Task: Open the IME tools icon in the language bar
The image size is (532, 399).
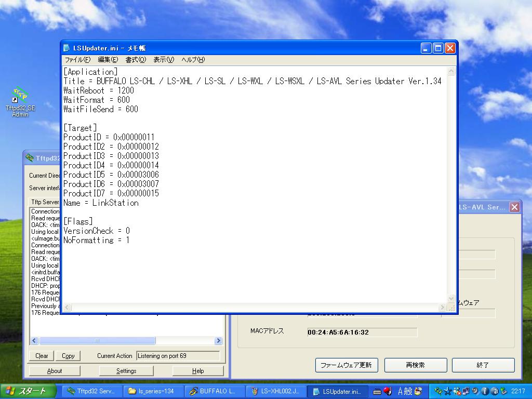Action: coord(418,391)
